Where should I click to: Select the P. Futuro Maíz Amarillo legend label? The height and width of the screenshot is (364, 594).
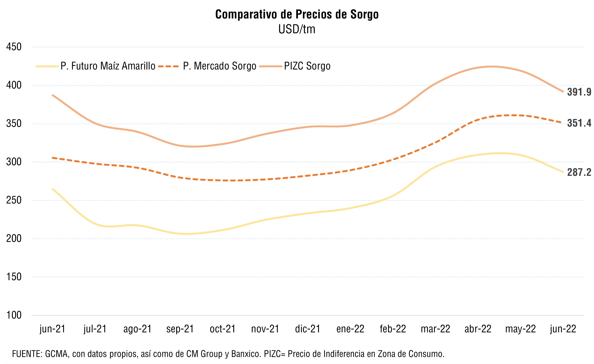108,66
